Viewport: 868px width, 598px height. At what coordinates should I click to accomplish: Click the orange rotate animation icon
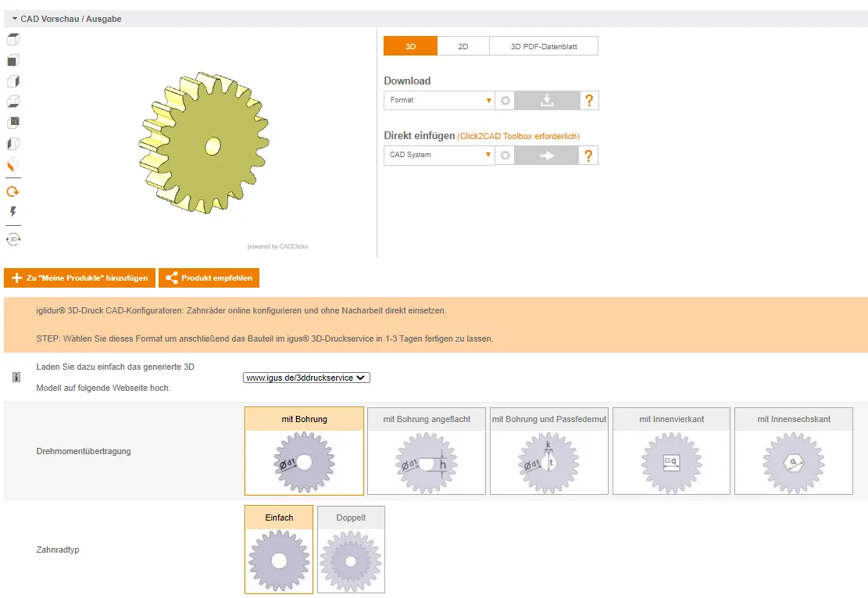point(13,192)
